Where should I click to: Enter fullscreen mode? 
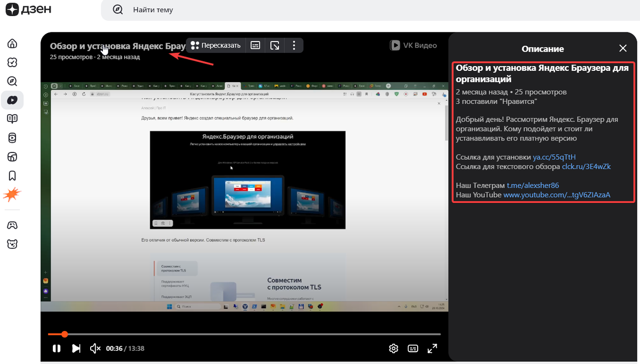[x=433, y=349]
